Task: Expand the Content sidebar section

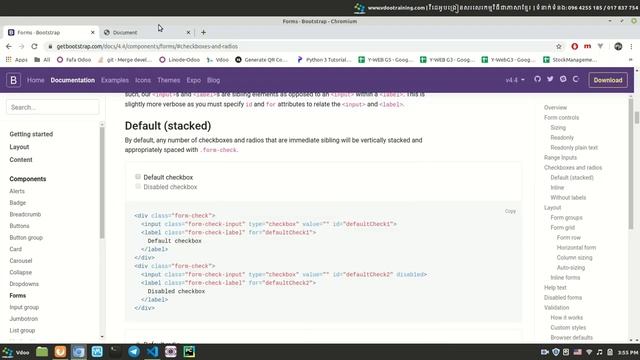Action: click(x=21, y=160)
